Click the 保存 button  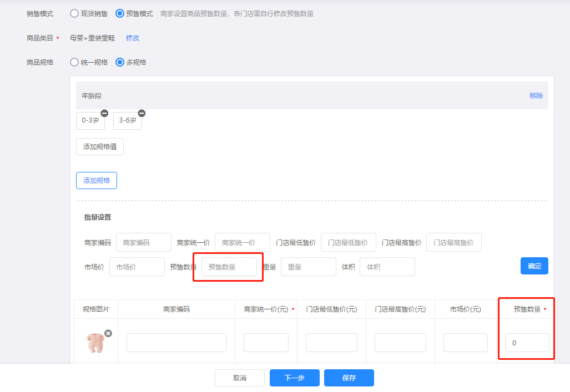point(349,378)
